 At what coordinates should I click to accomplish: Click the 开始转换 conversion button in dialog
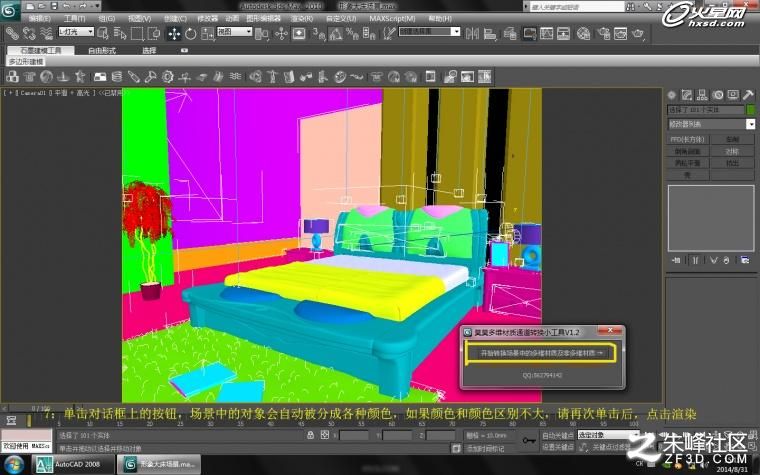[x=541, y=353]
